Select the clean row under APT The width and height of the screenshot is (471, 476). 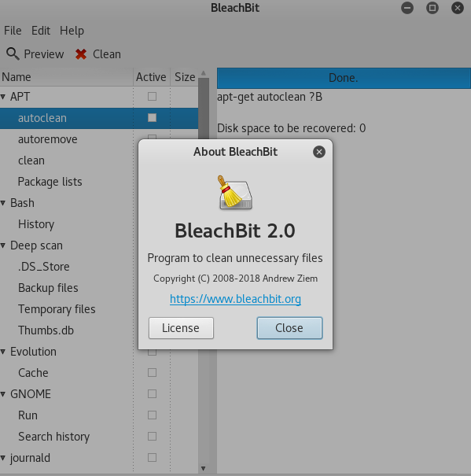coord(31,161)
